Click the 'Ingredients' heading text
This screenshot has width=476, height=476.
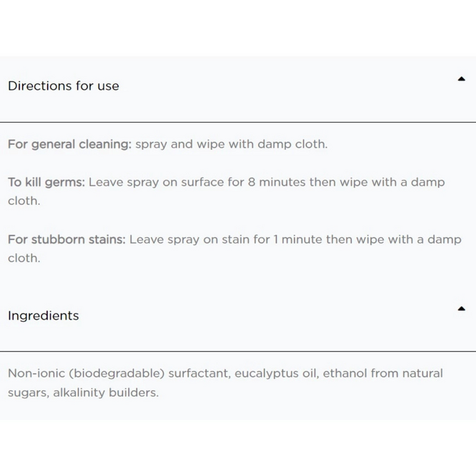[x=43, y=315]
